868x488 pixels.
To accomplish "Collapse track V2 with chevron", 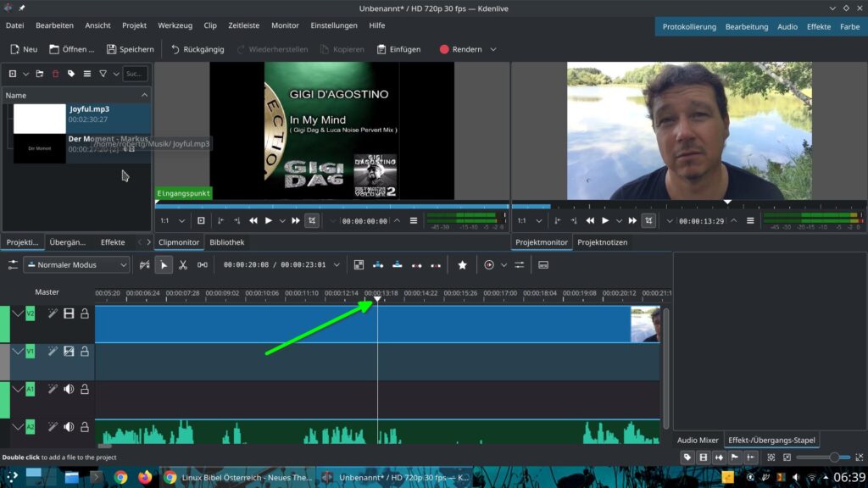I will [x=18, y=313].
